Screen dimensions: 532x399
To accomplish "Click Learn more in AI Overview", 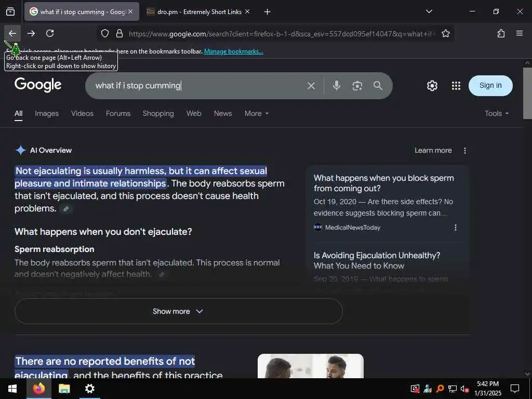I will tap(433, 150).
